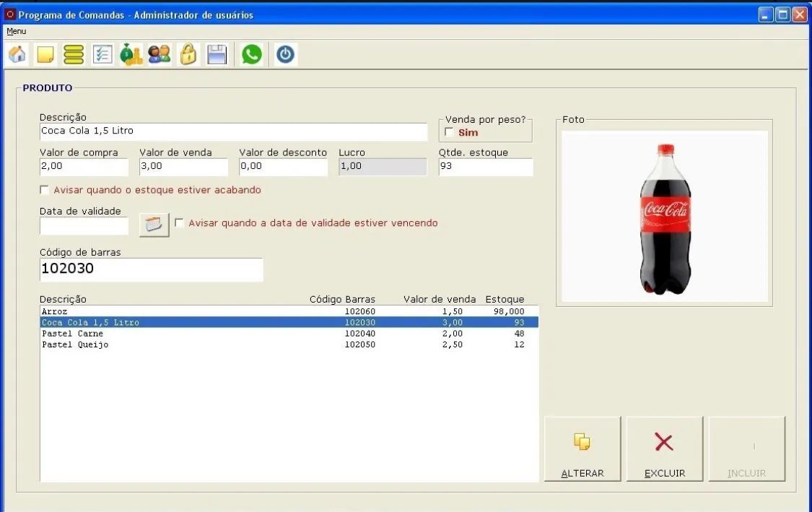The image size is (812, 512).
Task: Open the WhatsApp icon in toolbar
Action: [252, 55]
